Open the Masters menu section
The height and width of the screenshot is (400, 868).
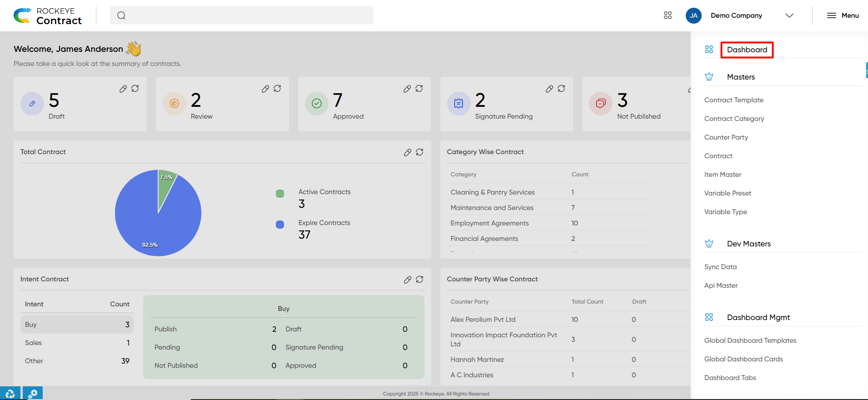point(741,77)
